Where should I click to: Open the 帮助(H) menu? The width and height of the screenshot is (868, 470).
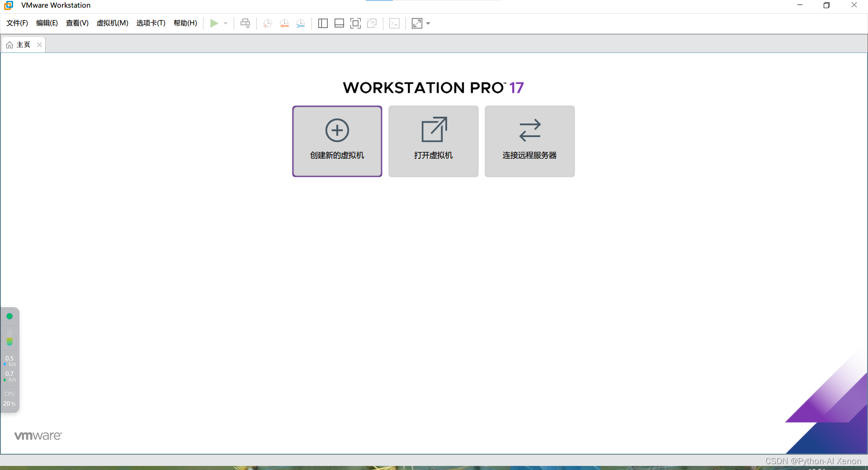185,23
